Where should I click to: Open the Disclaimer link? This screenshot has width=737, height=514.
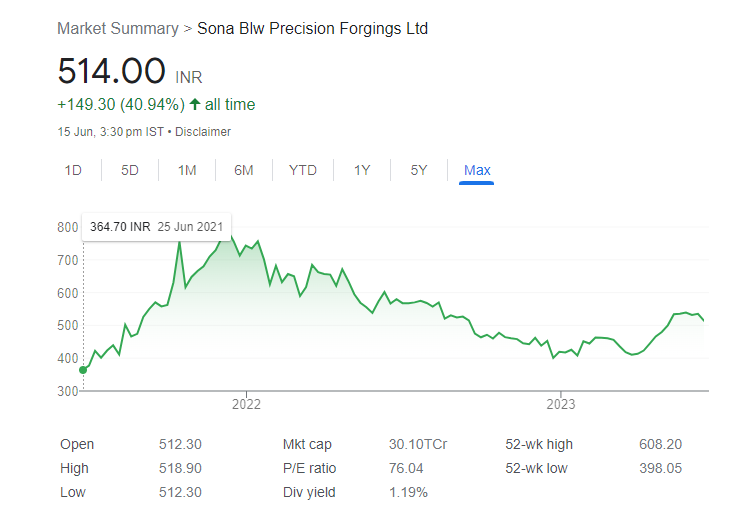204,131
